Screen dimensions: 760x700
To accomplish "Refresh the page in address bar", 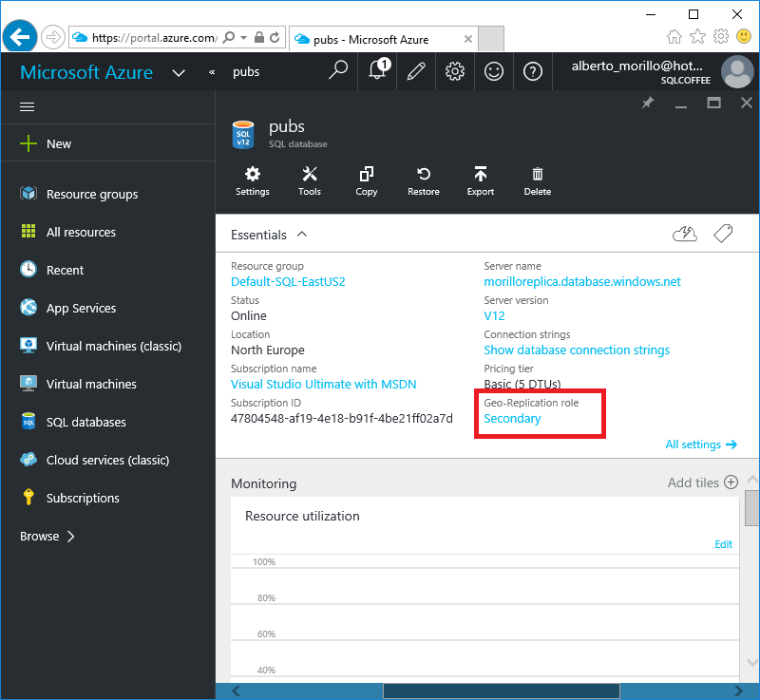I will 275,37.
